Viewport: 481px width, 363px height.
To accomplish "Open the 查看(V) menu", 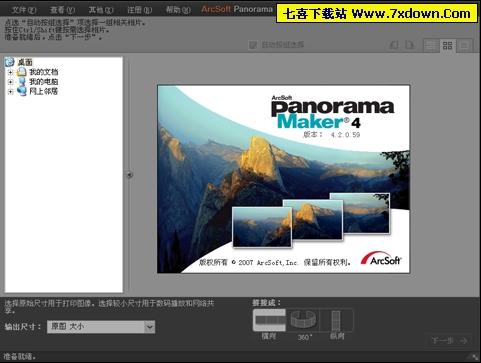I will click(x=62, y=10).
